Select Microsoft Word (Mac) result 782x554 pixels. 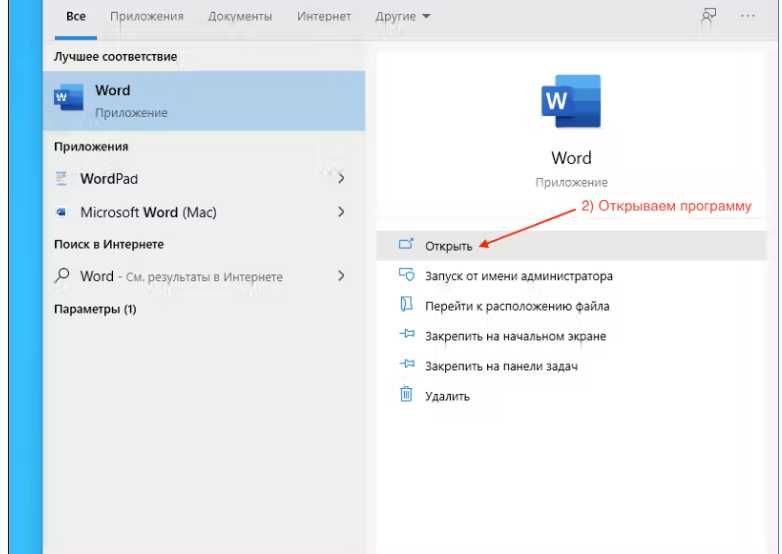pos(204,212)
